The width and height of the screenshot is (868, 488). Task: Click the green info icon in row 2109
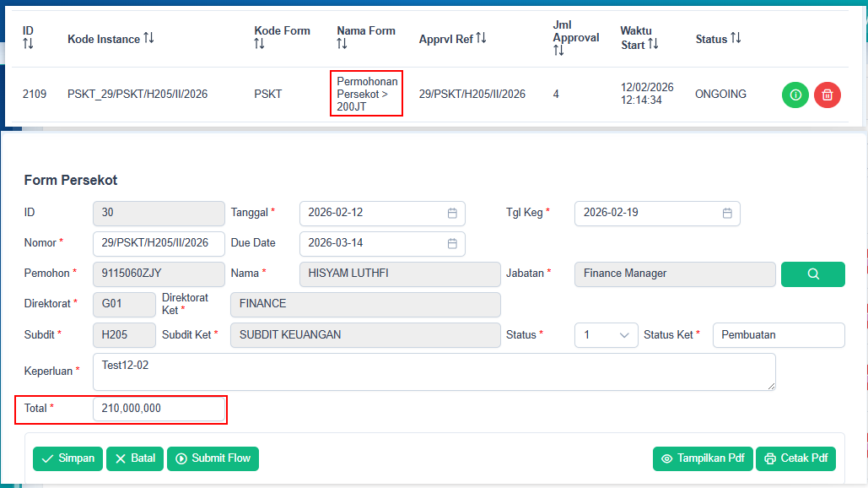point(795,95)
